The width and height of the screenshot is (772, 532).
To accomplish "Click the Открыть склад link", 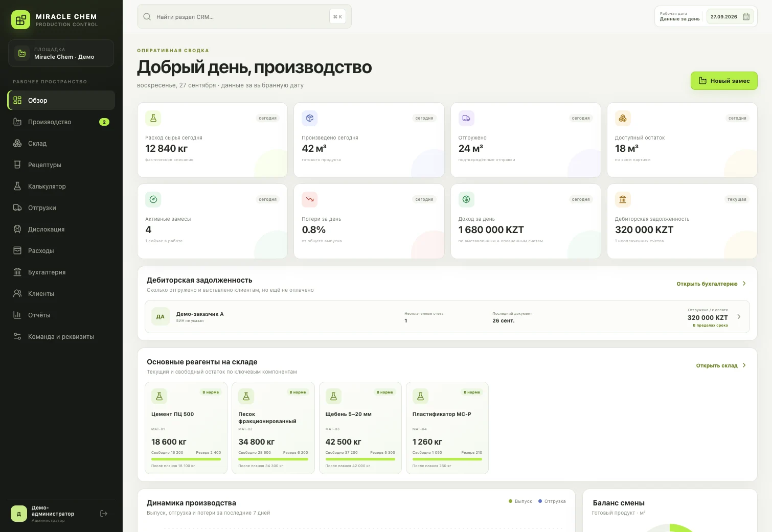I will tap(721, 365).
